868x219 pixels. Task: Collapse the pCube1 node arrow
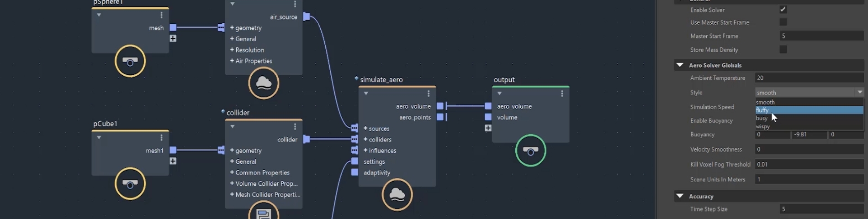click(x=99, y=137)
